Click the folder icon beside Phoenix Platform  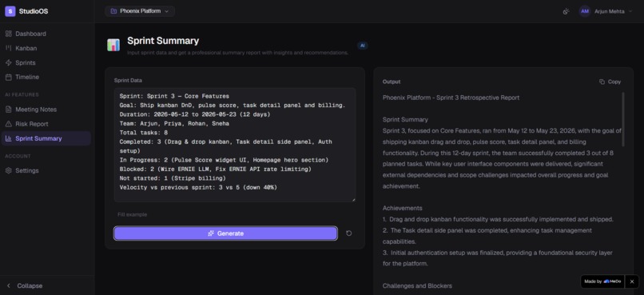(113, 11)
